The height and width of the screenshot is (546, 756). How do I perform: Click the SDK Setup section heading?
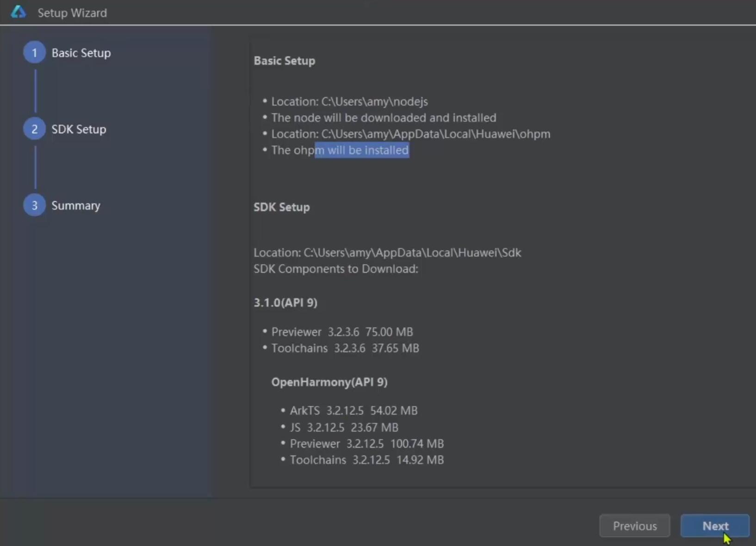[x=282, y=207]
